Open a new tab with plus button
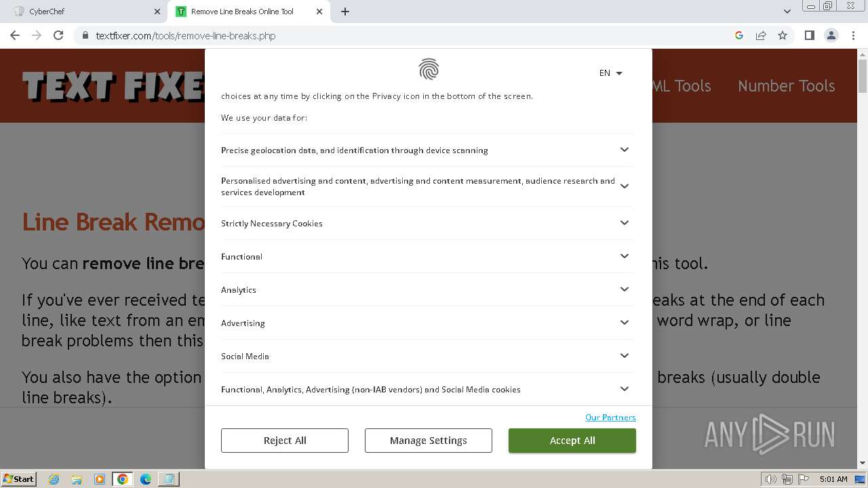Viewport: 868px width, 488px height. (x=345, y=12)
